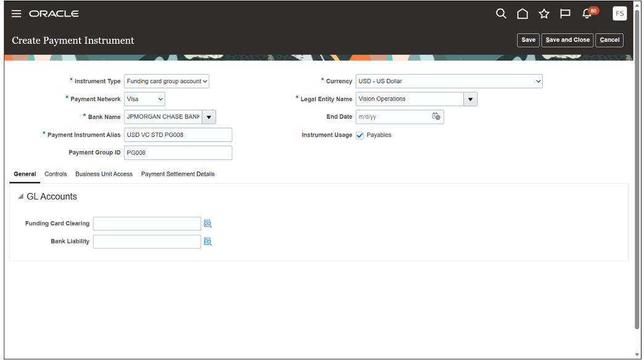The width and height of the screenshot is (644, 360).
Task: Switch to Business Unit Access tab
Action: tap(104, 174)
